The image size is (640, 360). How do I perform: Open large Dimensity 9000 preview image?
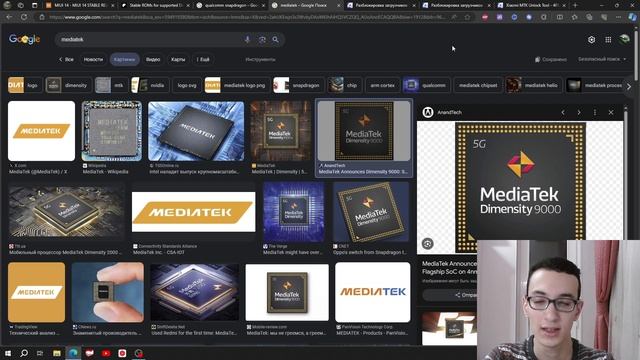pos(520,180)
